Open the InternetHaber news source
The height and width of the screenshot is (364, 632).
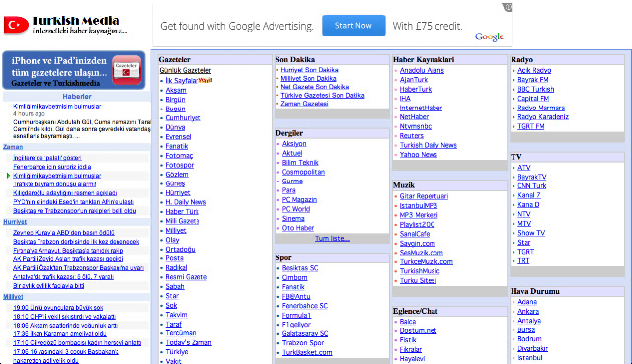click(421, 108)
